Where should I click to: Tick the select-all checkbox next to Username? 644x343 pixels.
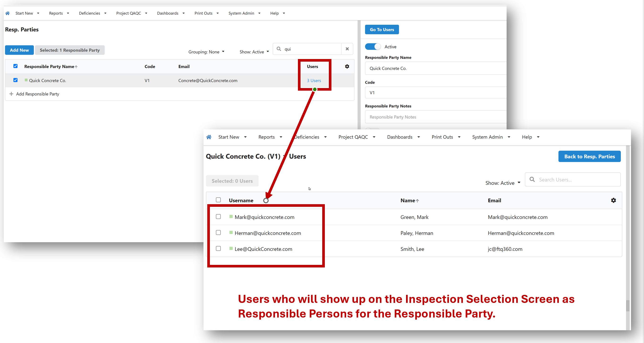(218, 200)
